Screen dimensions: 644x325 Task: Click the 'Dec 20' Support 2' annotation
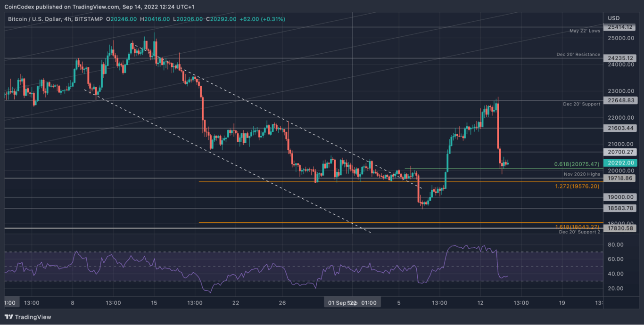tap(580, 232)
